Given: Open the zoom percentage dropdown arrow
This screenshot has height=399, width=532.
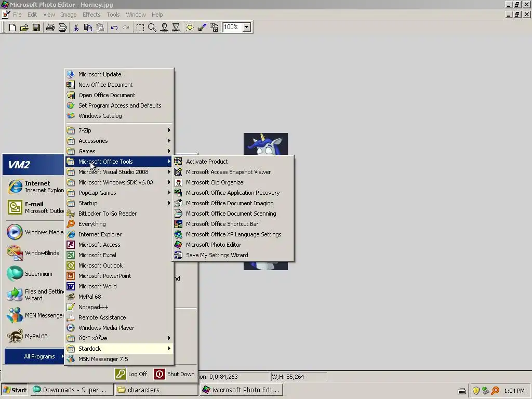Looking at the screenshot, I should (247, 27).
